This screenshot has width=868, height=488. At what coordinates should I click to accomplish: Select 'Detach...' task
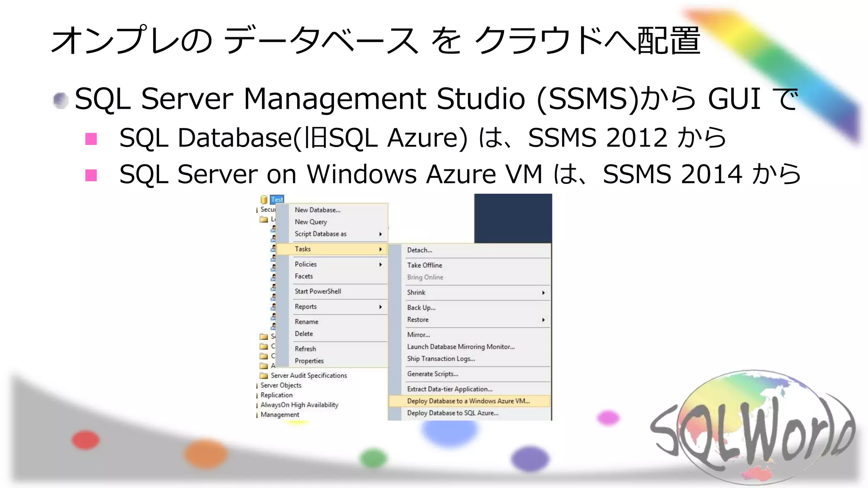point(420,250)
